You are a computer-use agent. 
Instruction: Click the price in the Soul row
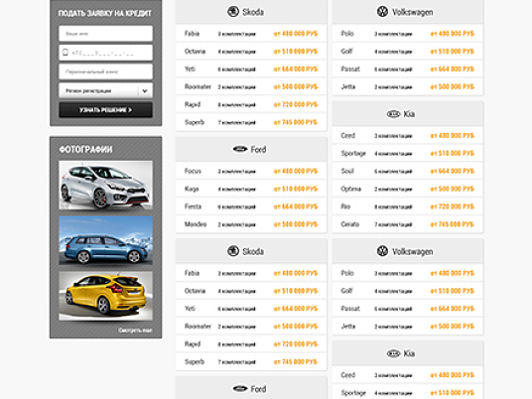tap(453, 171)
